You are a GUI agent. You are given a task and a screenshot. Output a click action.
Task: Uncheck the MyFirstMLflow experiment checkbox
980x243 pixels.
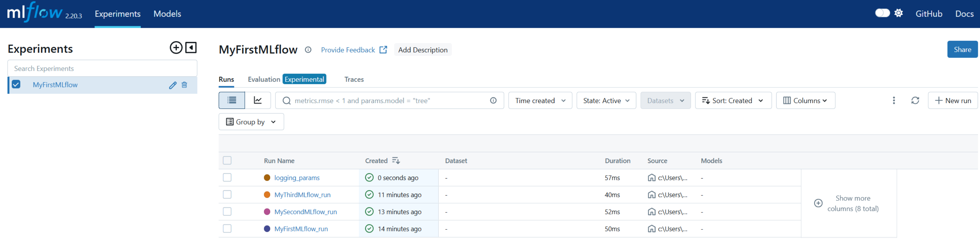[x=16, y=84]
